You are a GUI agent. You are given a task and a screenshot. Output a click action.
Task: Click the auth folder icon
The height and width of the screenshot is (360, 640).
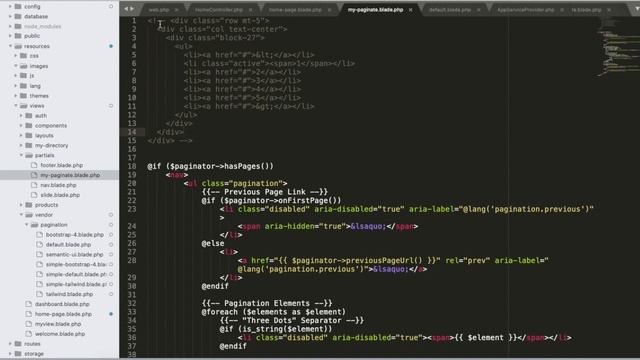pos(29,116)
